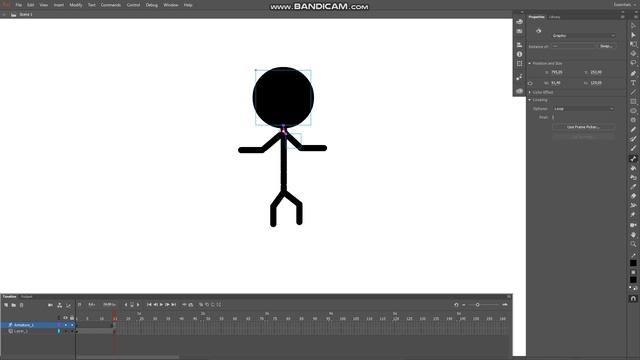Select the Rectangle tool
640x360 pixels.
(x=633, y=102)
